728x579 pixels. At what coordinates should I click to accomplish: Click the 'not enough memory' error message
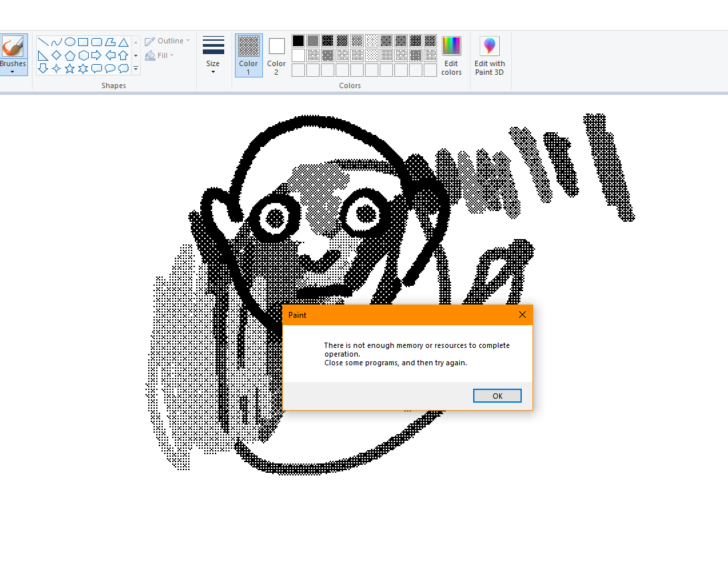pos(416,354)
